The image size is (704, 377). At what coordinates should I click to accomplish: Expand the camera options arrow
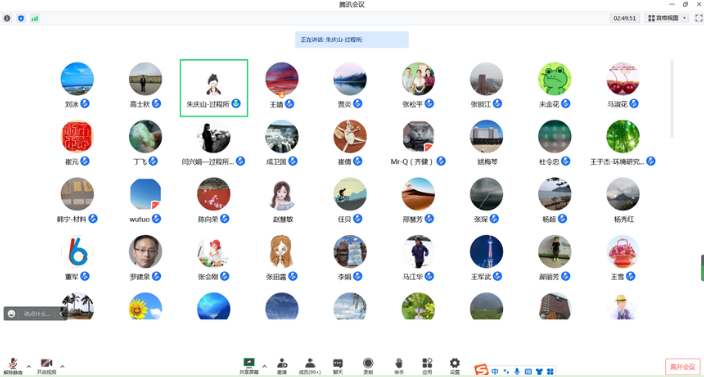point(62,366)
